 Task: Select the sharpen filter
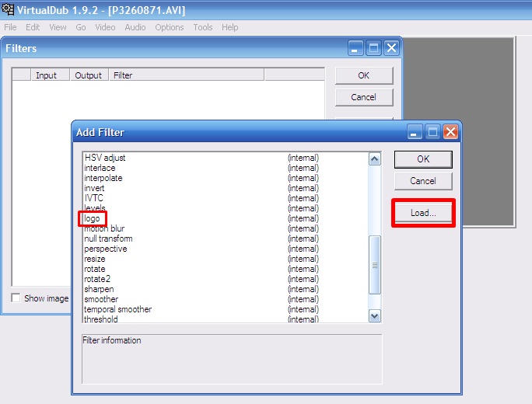click(x=226, y=289)
